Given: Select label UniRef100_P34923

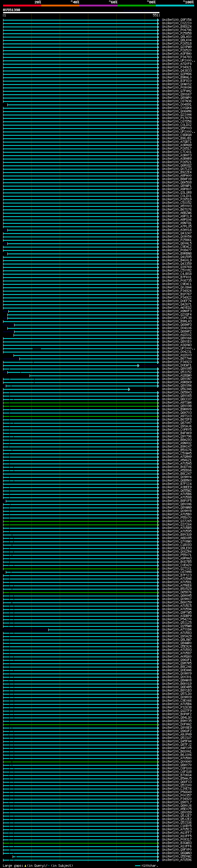Looking at the screenshot, I should click(176, 362).
